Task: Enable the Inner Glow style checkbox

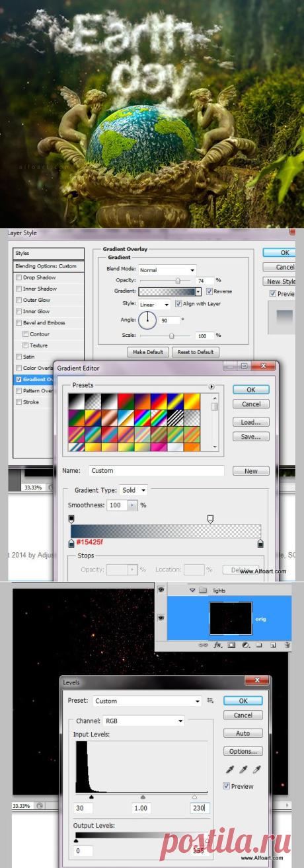Action: (18, 311)
